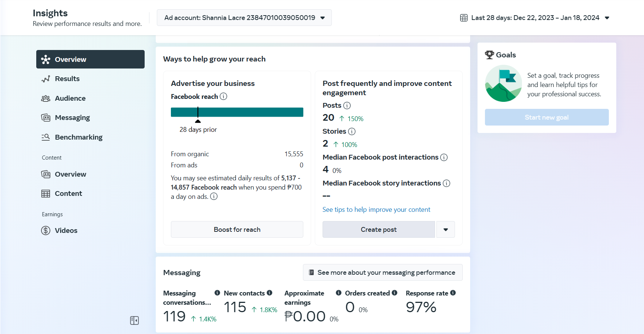Open the Facebook reach info icon

tap(223, 96)
